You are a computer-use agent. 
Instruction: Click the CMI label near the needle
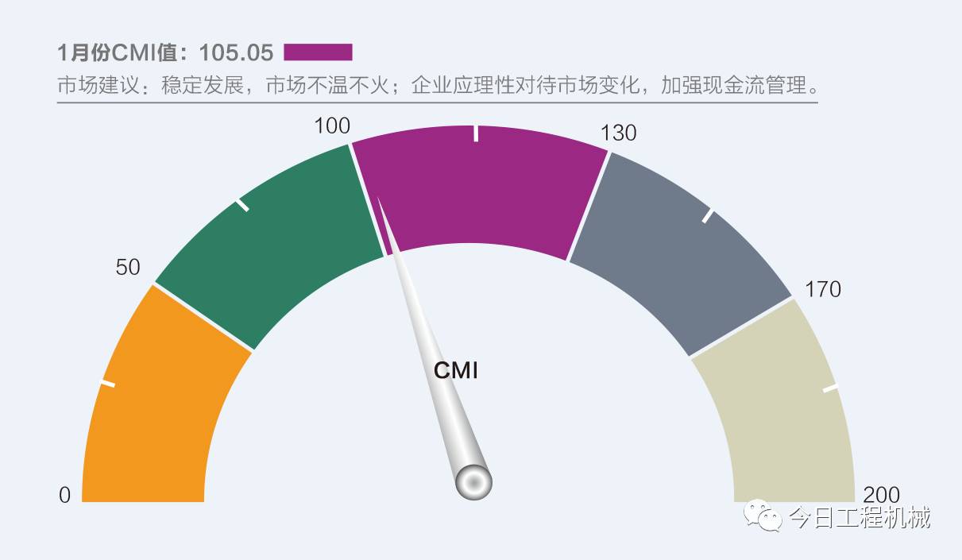click(x=456, y=370)
